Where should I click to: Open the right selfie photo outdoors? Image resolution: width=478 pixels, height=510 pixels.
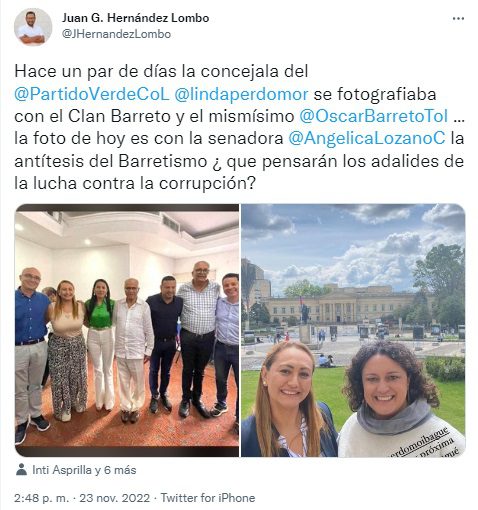(353, 330)
